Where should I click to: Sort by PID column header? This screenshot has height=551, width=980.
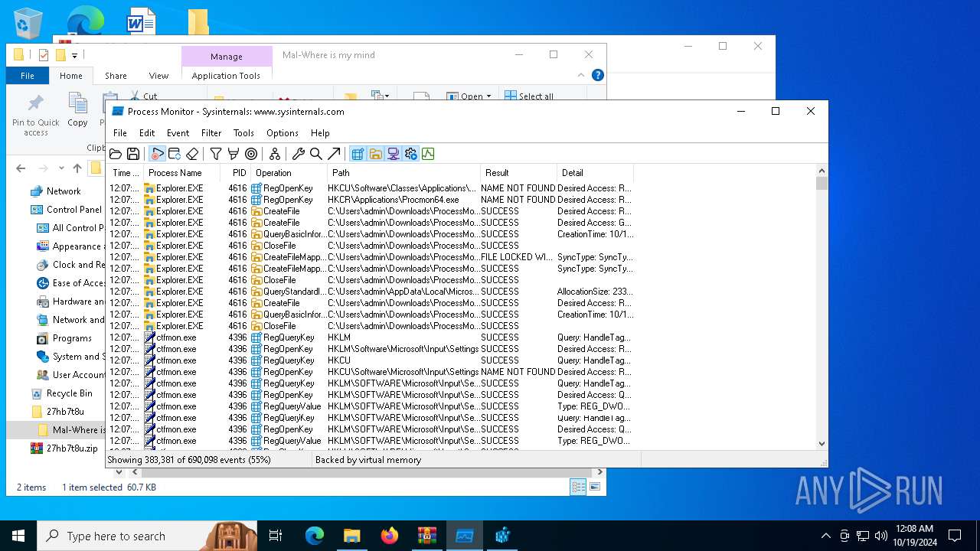[x=235, y=173]
